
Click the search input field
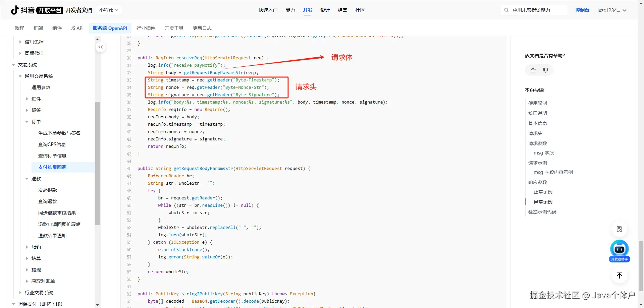click(x=533, y=10)
